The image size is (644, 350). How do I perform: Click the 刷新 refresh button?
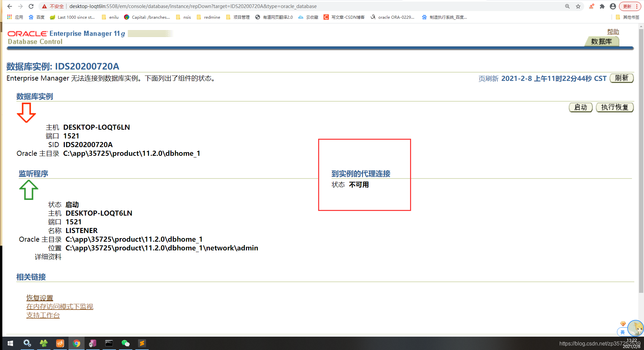(x=622, y=78)
